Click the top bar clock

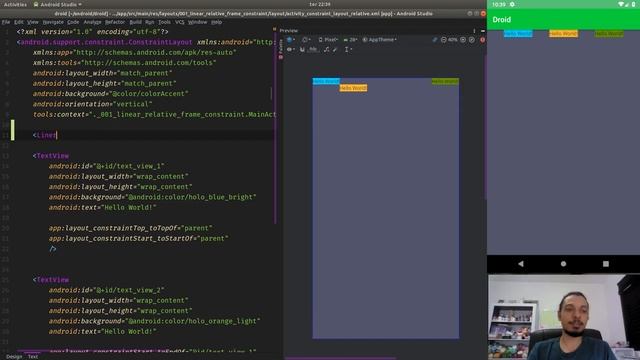point(320,4)
